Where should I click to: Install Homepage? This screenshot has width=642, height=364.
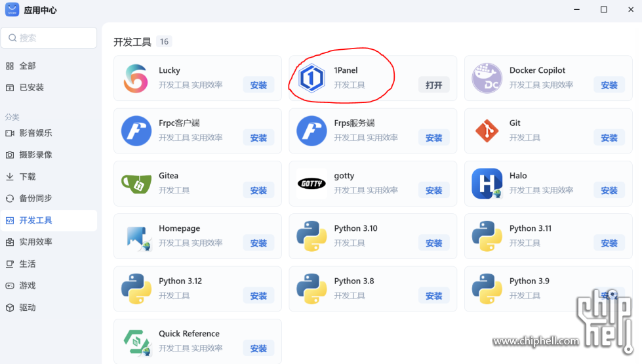pyautogui.click(x=259, y=243)
